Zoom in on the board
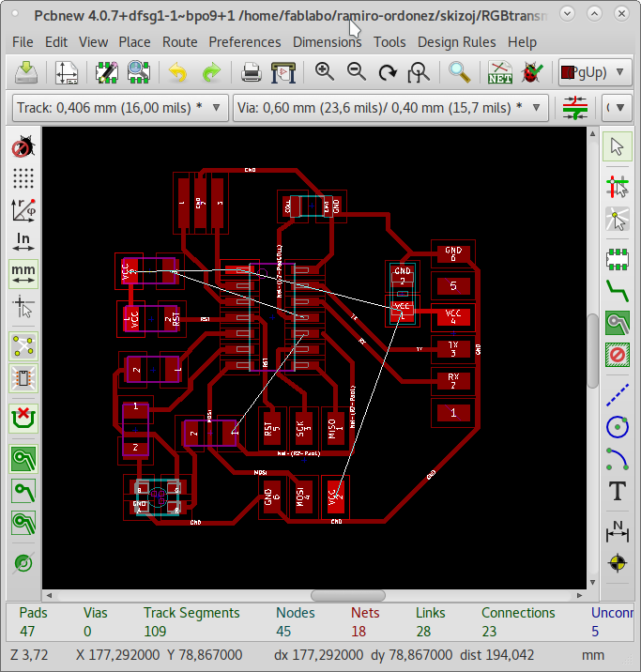641x672 pixels. click(325, 72)
